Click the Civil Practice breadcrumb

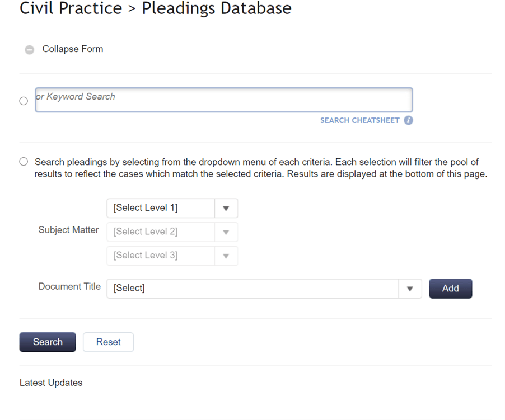[x=71, y=8]
